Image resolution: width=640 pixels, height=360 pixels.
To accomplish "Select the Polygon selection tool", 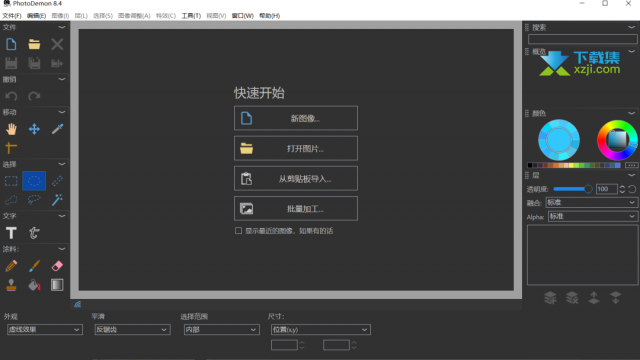I will pyautogui.click(x=11, y=200).
